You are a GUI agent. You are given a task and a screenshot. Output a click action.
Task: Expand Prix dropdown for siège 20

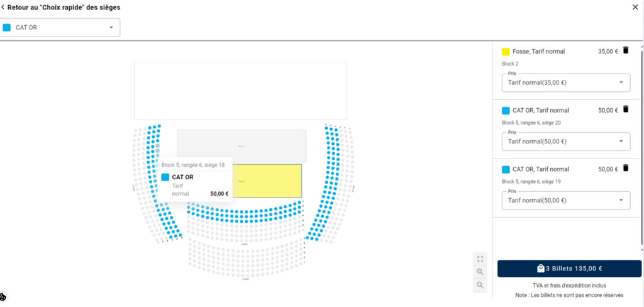[x=566, y=142]
